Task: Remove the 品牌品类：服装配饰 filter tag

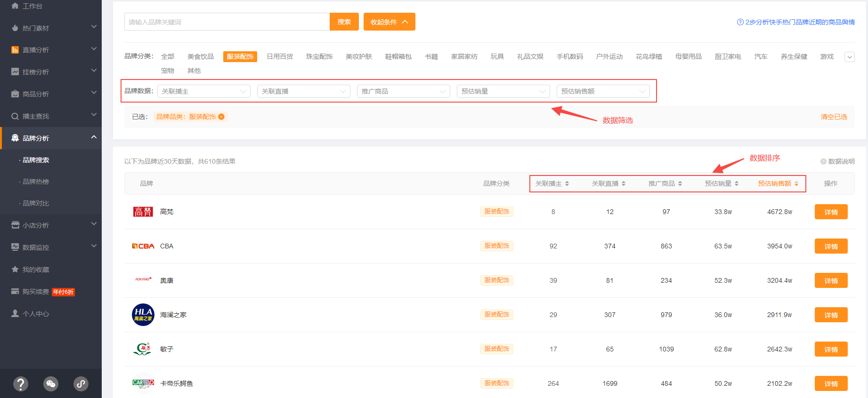Action: [221, 117]
